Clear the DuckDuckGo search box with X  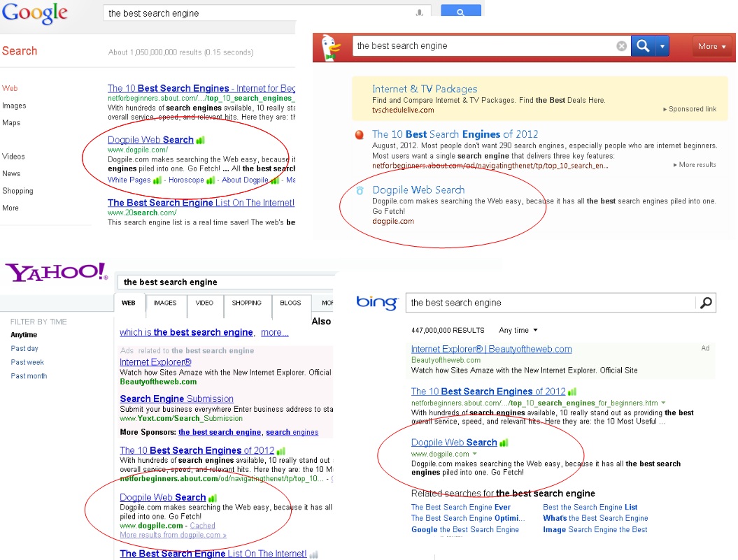coord(621,46)
